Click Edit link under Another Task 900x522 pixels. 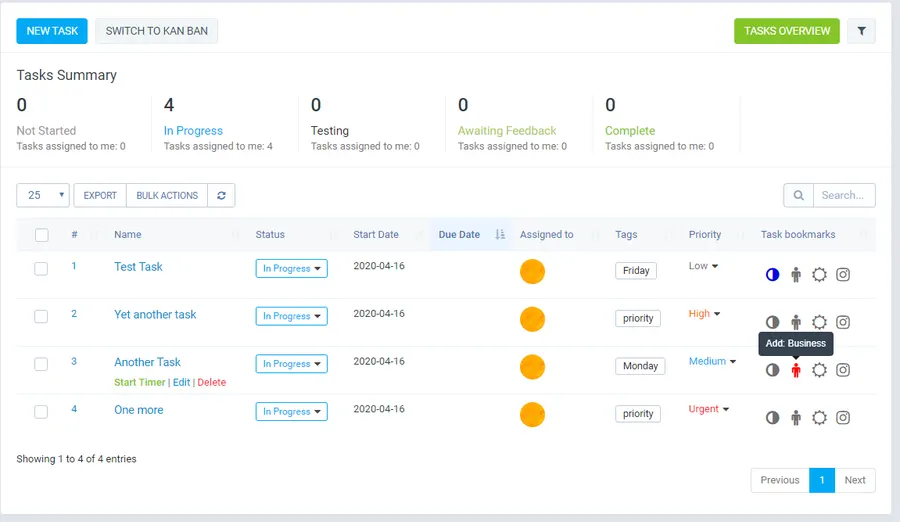tap(181, 382)
